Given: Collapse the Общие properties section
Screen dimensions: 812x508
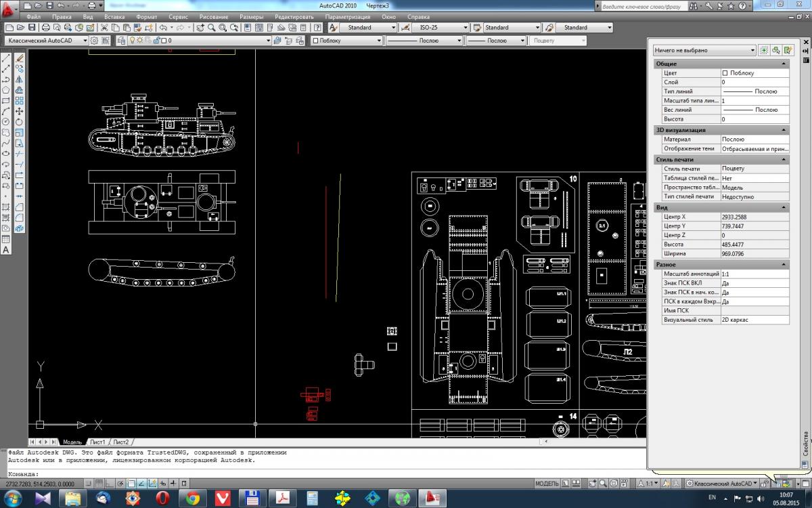Looking at the screenshot, I should click(x=784, y=64).
